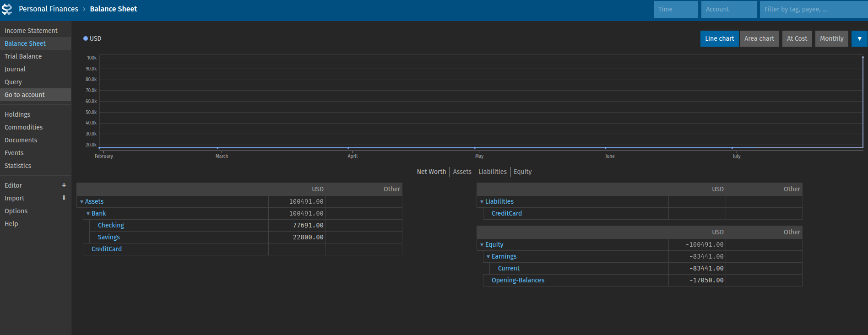Image resolution: width=868 pixels, height=335 pixels.
Task: Switch to Line chart mode
Action: (x=719, y=38)
